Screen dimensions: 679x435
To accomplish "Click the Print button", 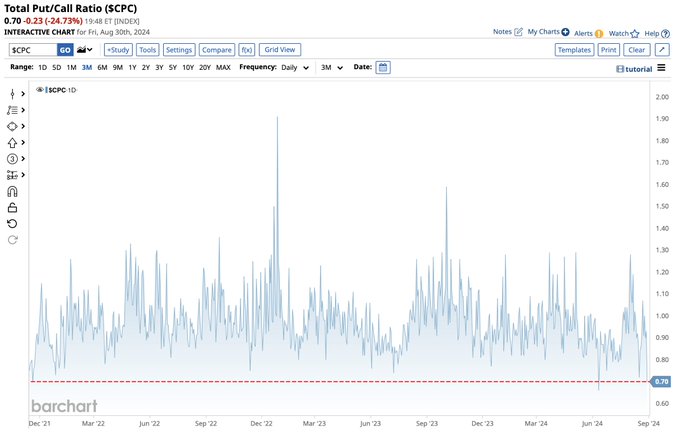I will point(608,50).
